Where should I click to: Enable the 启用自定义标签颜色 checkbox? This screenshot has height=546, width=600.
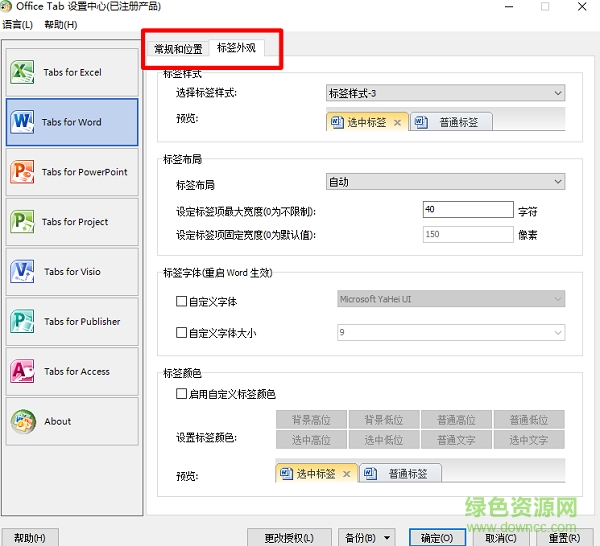coord(181,393)
